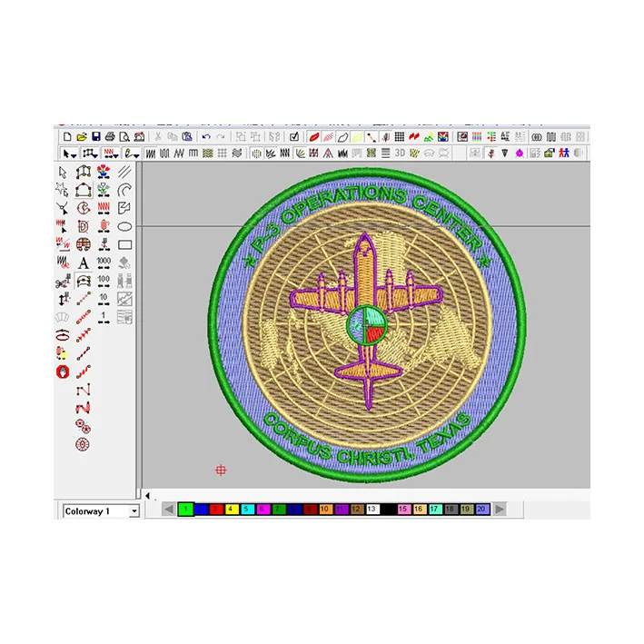Screen dimensions: 644x644
Task: Pick color 20 purple-blue swatch in the palette
Action: coord(481,510)
